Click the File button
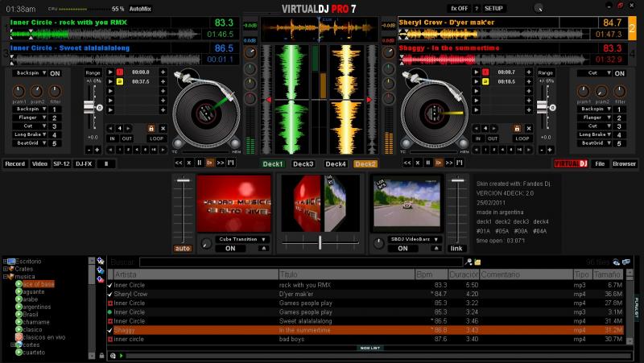The width and height of the screenshot is (644, 363). point(600,163)
